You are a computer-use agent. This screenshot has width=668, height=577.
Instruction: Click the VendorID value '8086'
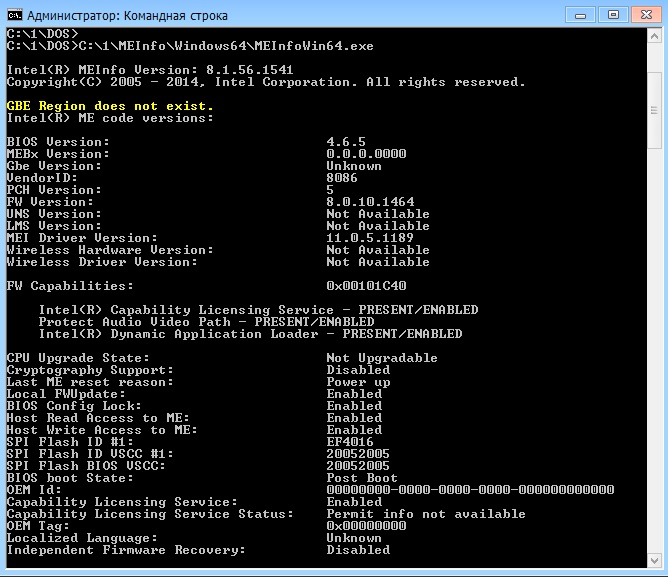pyautogui.click(x=342, y=177)
